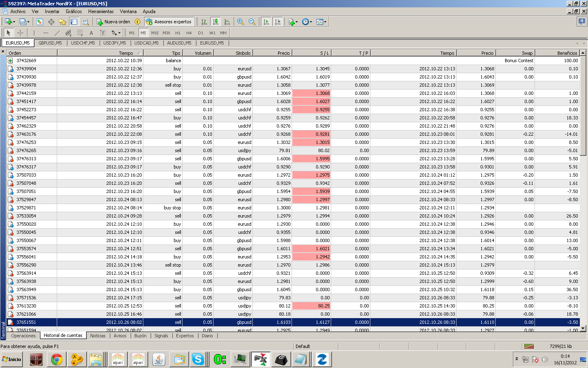Select the trendline drawing tool
The image size is (588, 368).
[x=57, y=33]
